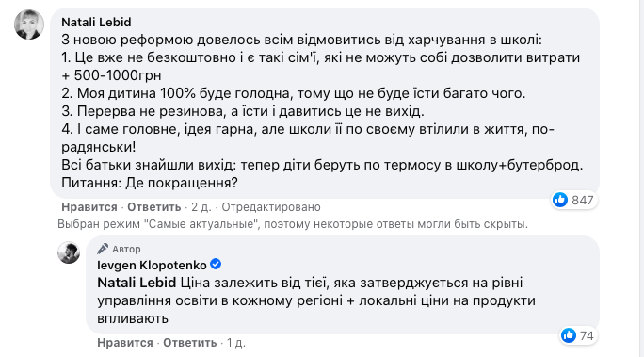The height and width of the screenshot is (357, 644).
Task: Open Ievgen Klopotenko's profile avatar
Action: 69,252
